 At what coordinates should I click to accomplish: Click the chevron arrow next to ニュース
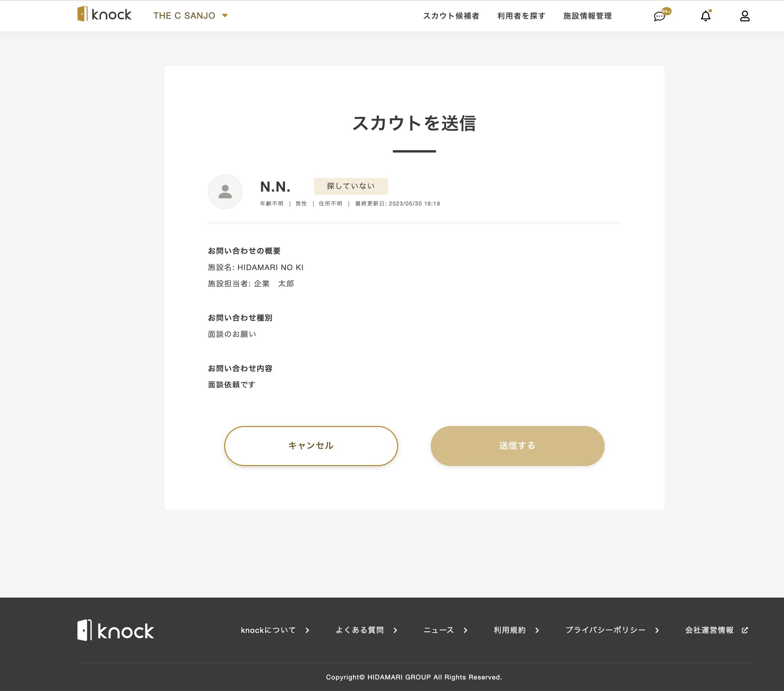(x=465, y=630)
